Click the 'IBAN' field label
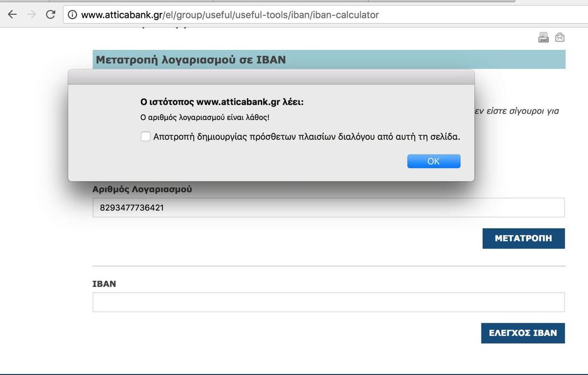The image size is (588, 375). pos(104,284)
